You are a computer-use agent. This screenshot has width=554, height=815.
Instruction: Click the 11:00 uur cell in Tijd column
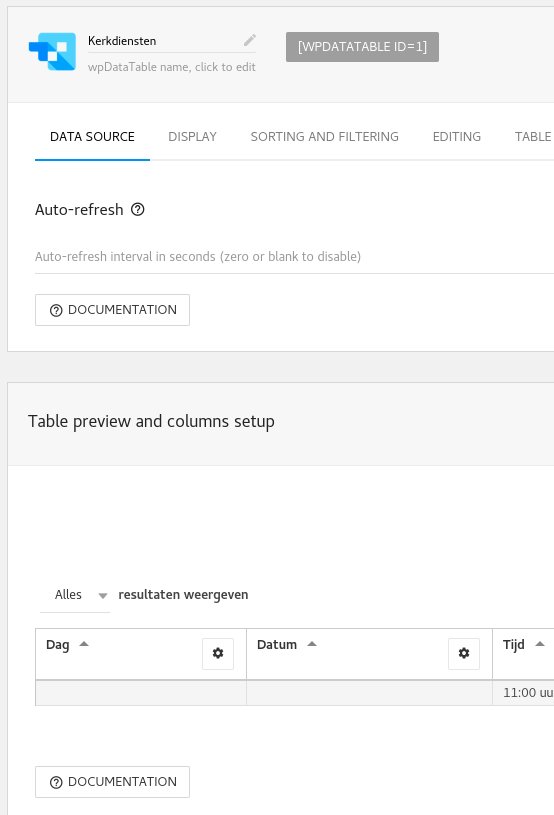[523, 693]
